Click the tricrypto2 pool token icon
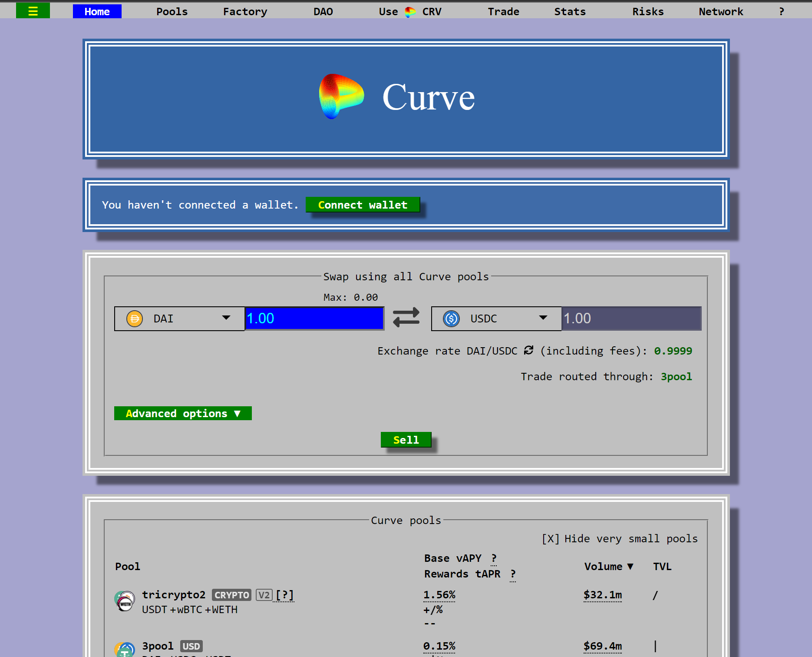812x657 pixels. coord(125,601)
